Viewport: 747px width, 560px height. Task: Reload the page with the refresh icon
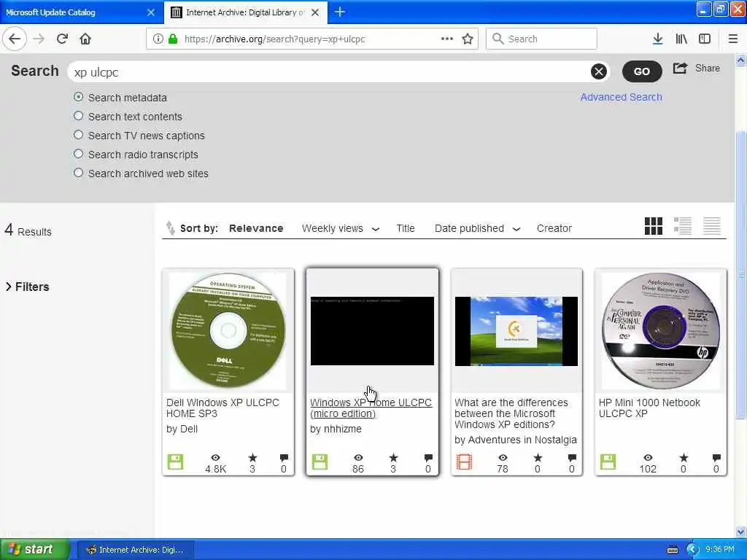click(x=62, y=39)
